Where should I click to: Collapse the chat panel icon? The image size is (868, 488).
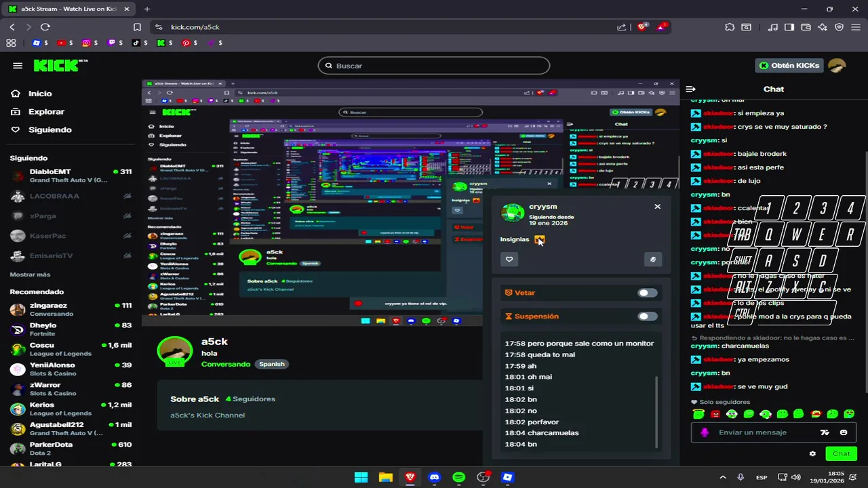[690, 89]
